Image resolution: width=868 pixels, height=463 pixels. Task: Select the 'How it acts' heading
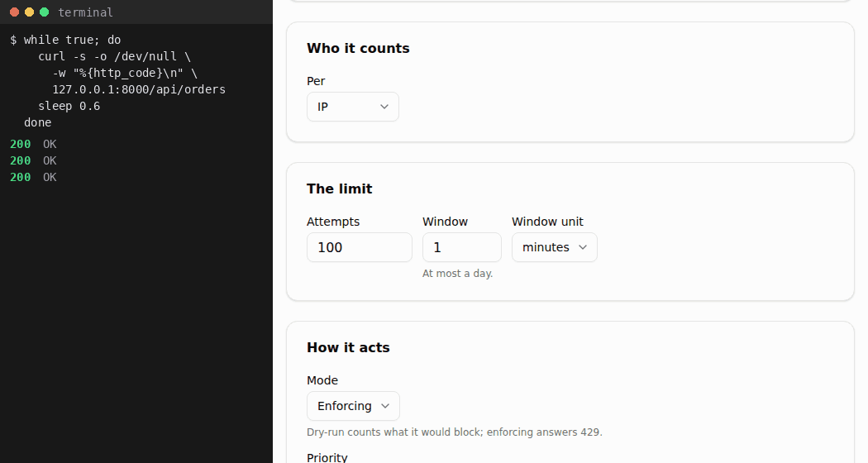[x=348, y=347]
